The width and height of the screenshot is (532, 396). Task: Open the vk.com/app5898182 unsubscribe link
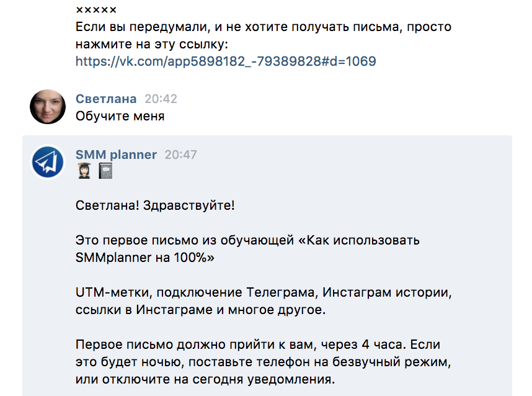pyautogui.click(x=226, y=61)
